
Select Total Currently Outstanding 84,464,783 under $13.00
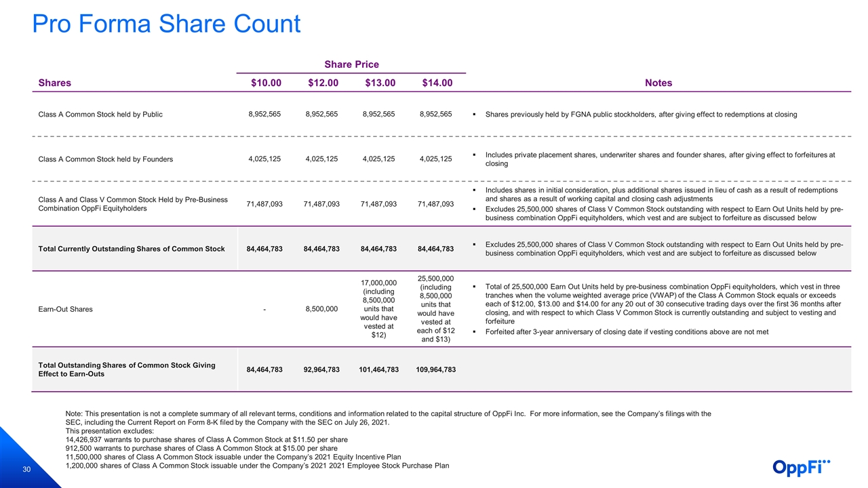(x=380, y=249)
